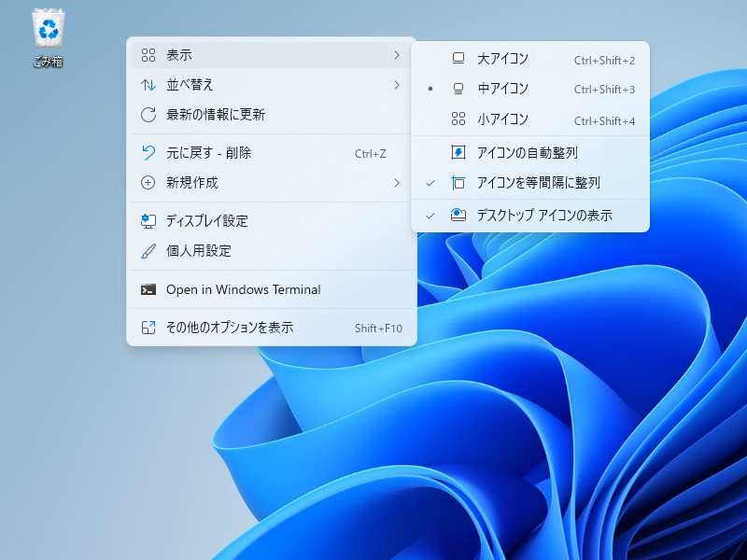Toggle アイコンを等間隔に整列 align to grid
Screen dimensions: 747x560
[530, 183]
